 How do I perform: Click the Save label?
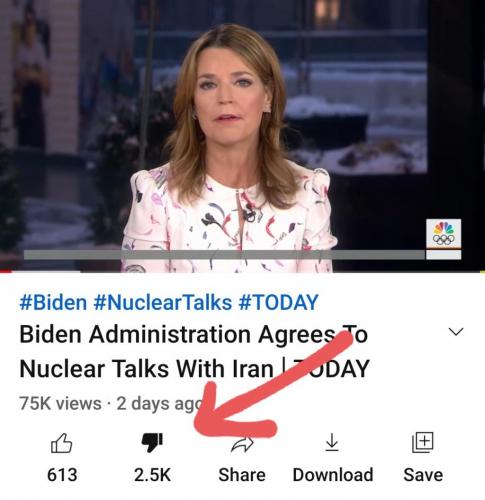423,475
